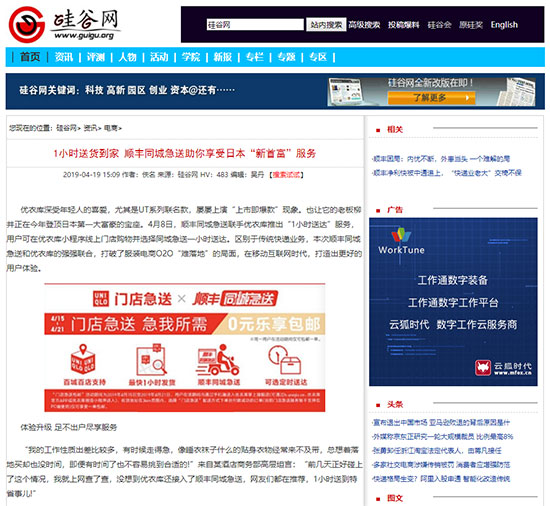
Task: Open headline 张勇卸任浙江淘宝法定代表人
Action: click(437, 451)
